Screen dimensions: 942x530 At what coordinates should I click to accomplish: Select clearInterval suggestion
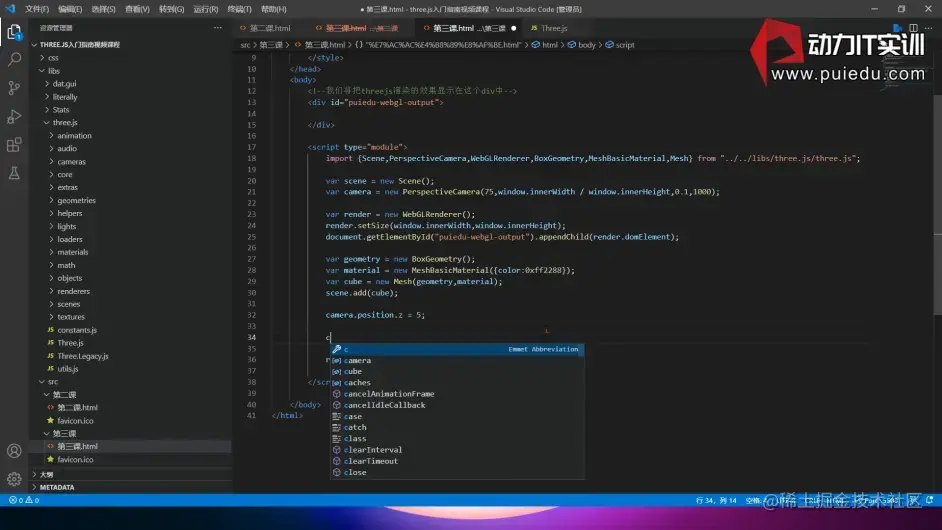coord(457,450)
